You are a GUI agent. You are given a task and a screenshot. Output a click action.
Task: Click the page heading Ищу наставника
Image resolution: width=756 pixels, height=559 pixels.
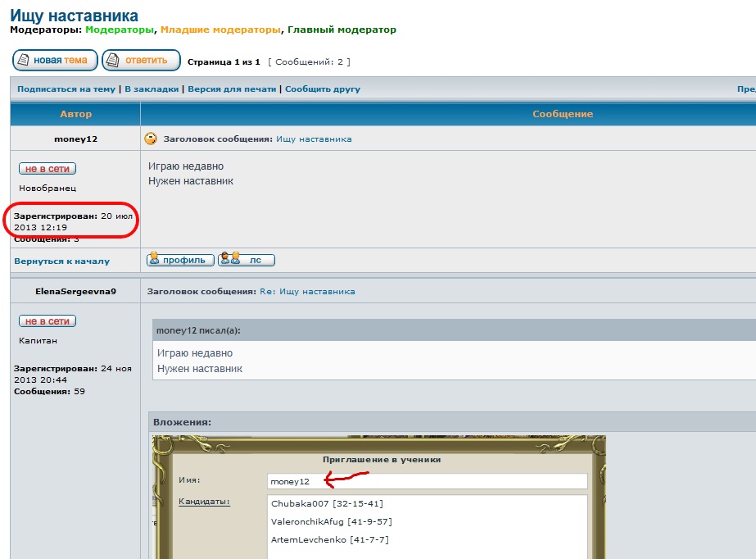pos(74,15)
